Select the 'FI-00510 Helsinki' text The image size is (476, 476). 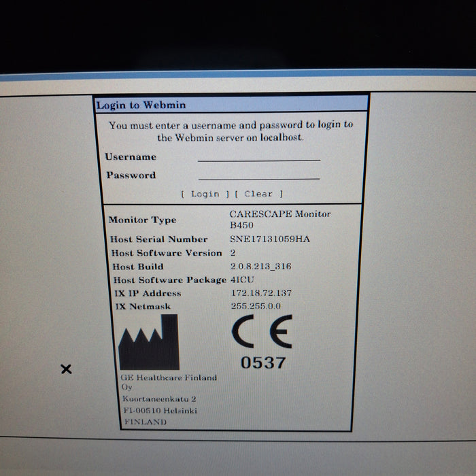tap(160, 411)
